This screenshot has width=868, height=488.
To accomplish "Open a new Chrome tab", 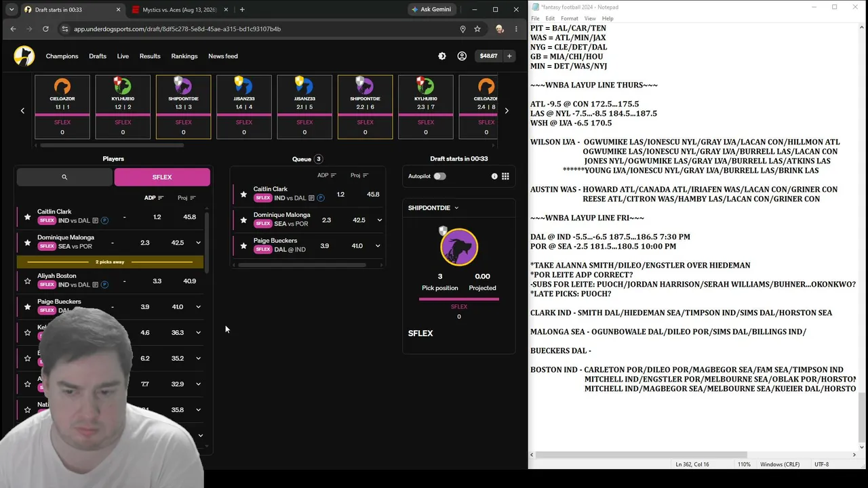I will (x=242, y=9).
